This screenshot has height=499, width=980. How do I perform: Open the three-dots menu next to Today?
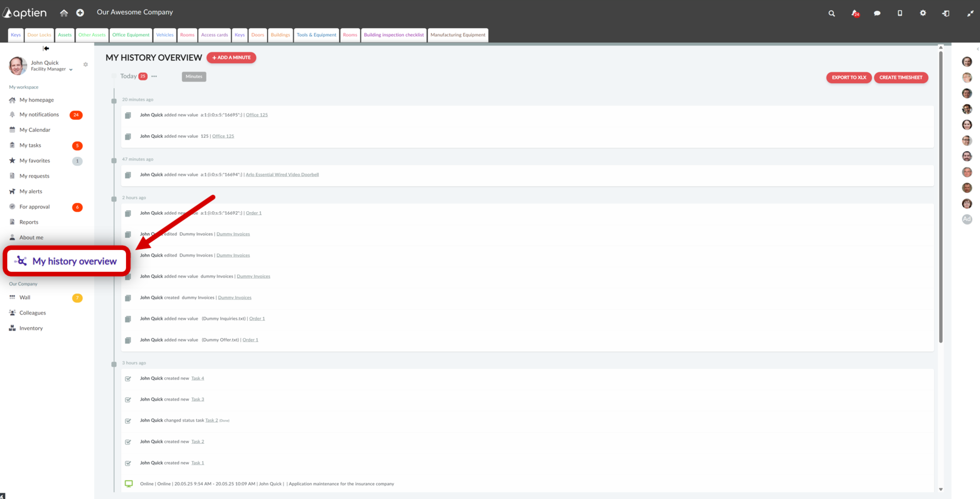(154, 77)
